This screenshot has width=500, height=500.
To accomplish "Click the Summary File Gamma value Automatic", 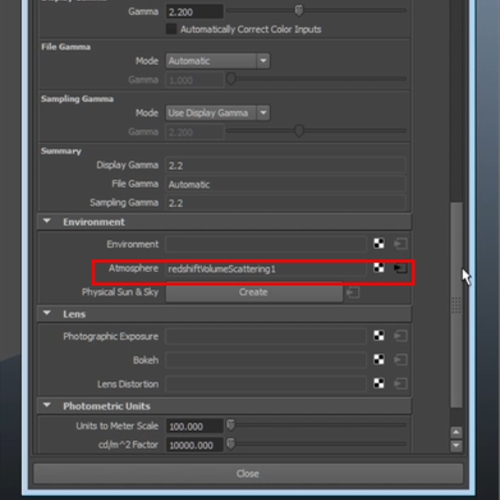I will [x=286, y=184].
